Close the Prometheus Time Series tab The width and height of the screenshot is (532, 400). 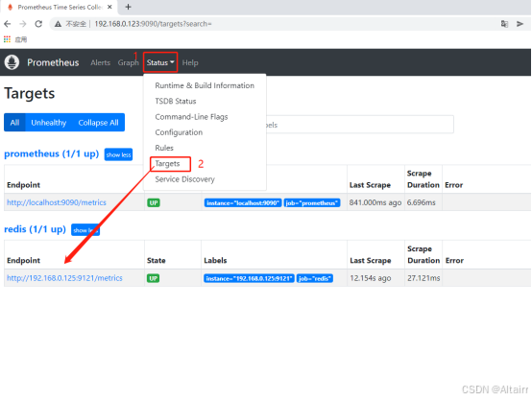pos(109,7)
